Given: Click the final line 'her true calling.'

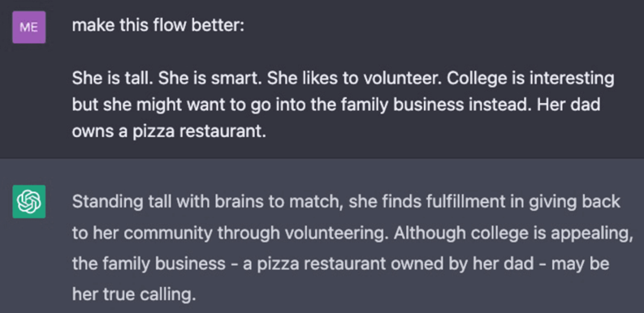Looking at the screenshot, I should point(134,294).
